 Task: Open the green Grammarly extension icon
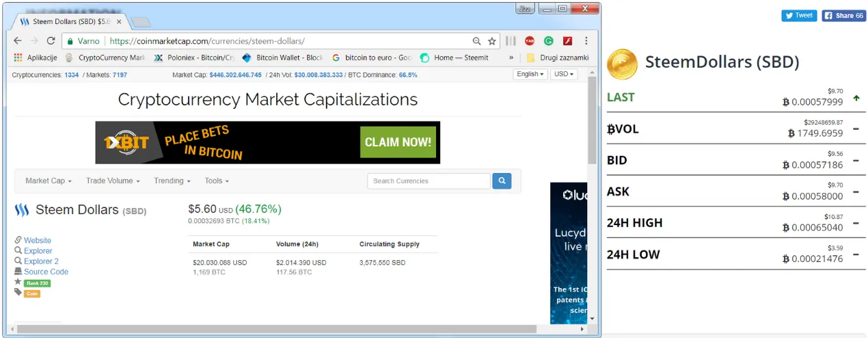tap(548, 41)
